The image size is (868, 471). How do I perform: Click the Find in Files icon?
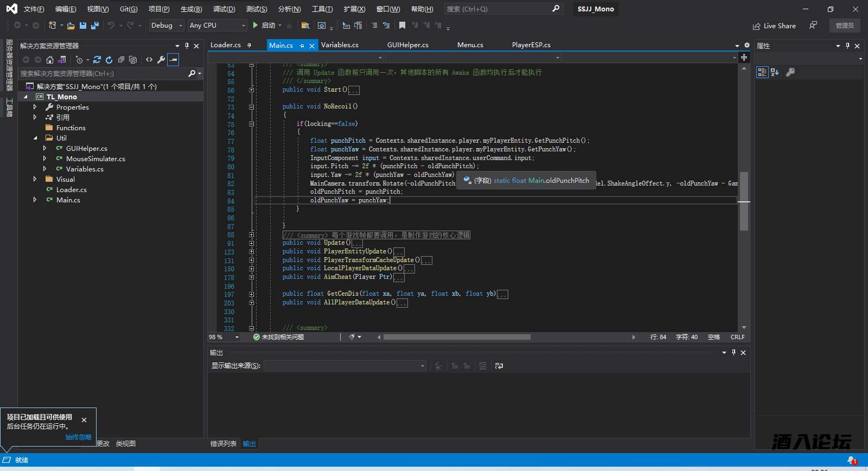(305, 26)
